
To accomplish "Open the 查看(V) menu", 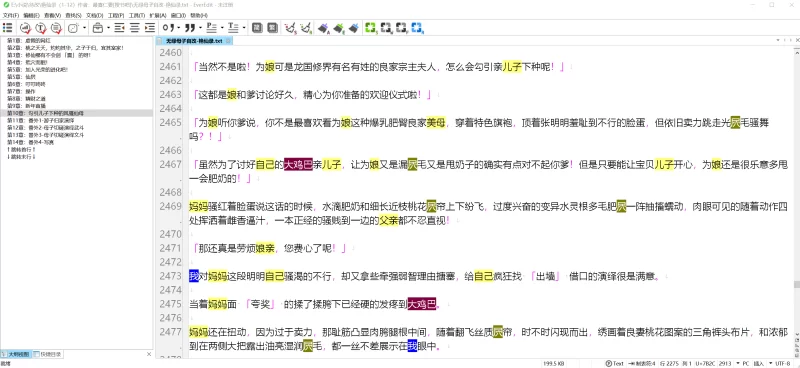I will (x=53, y=15).
